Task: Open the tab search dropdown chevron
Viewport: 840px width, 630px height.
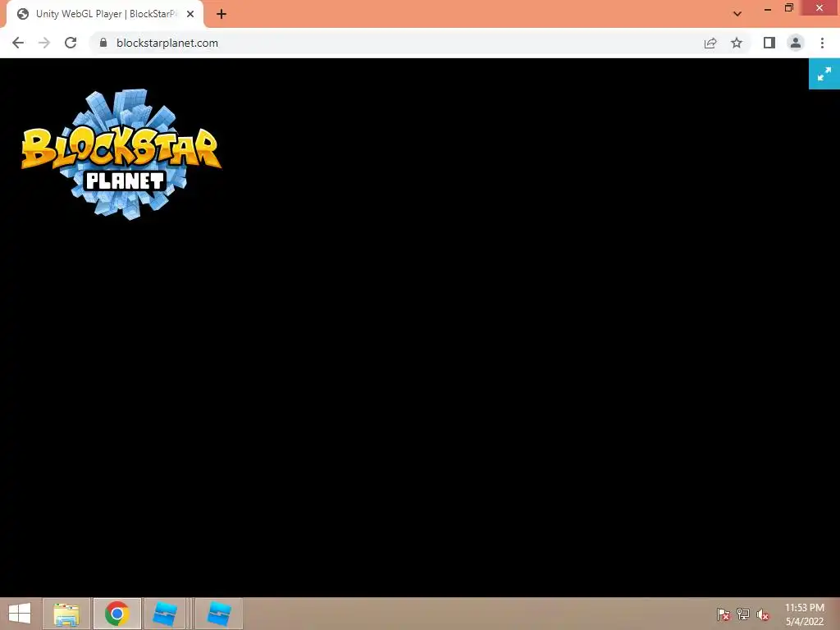Action: pos(737,14)
